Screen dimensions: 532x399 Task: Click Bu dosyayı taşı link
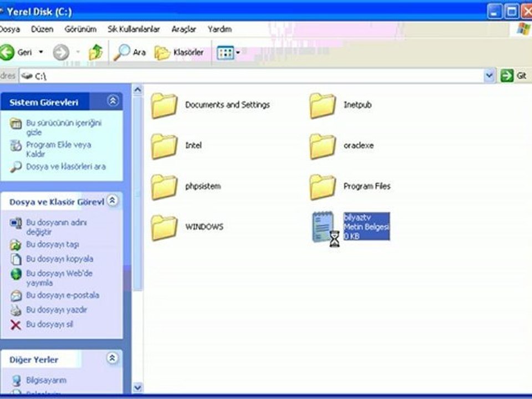click(53, 244)
